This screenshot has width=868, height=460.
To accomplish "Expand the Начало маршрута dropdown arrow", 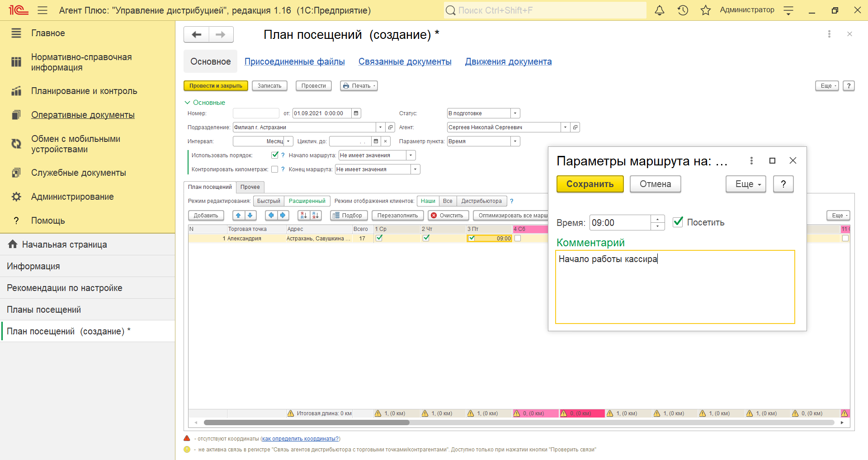I will coord(411,155).
